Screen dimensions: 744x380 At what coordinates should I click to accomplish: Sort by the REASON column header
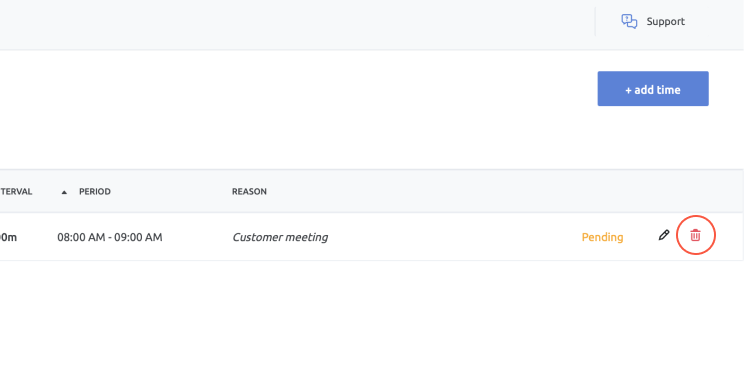[249, 192]
